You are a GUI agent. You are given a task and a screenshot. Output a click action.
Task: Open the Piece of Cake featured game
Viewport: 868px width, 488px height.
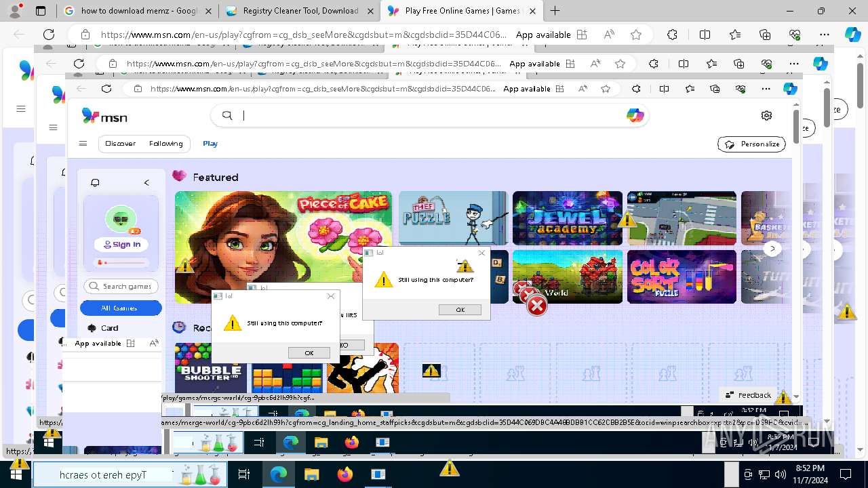pyautogui.click(x=283, y=247)
